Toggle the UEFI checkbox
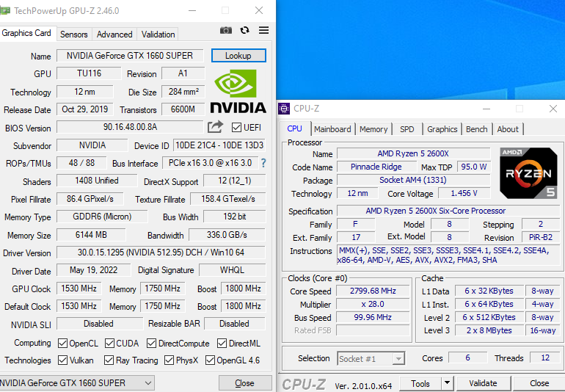Screen dimensions: 565x392 click(236, 127)
